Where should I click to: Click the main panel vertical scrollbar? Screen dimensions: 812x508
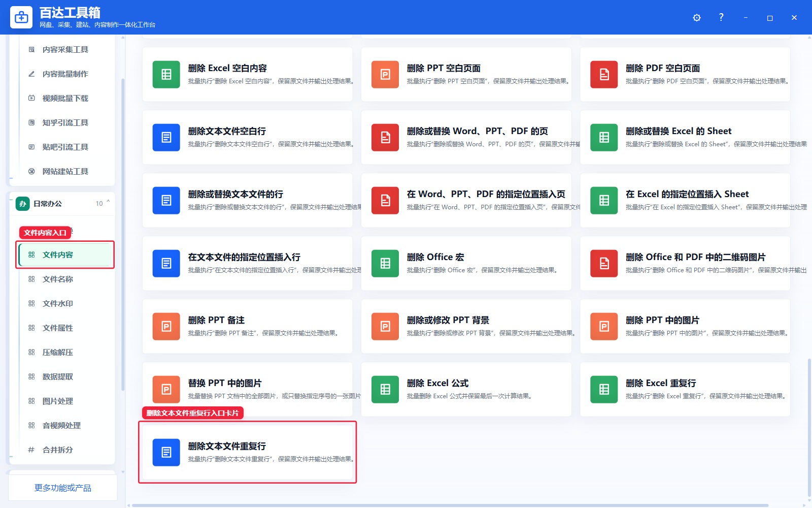pos(809,428)
